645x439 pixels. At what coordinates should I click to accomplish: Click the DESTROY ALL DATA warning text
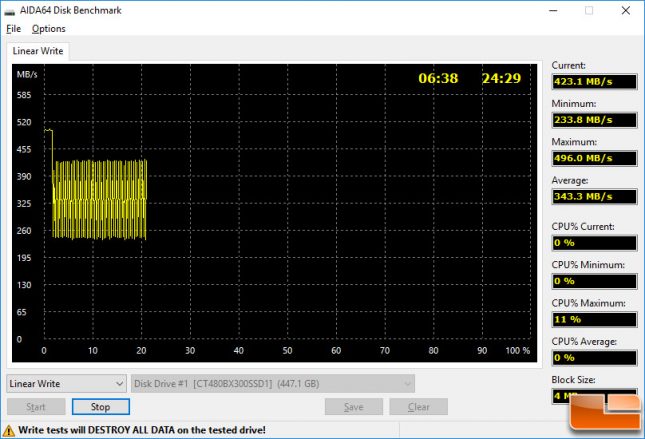[142, 430]
